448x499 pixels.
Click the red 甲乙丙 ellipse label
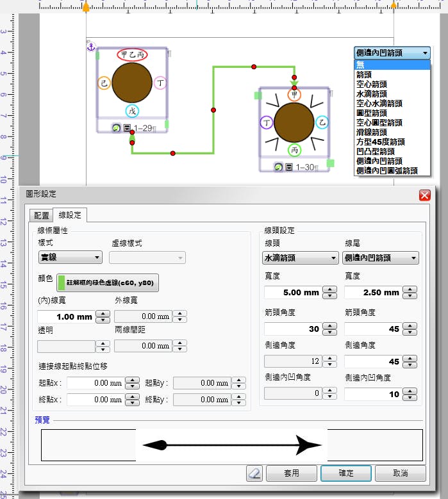click(132, 55)
